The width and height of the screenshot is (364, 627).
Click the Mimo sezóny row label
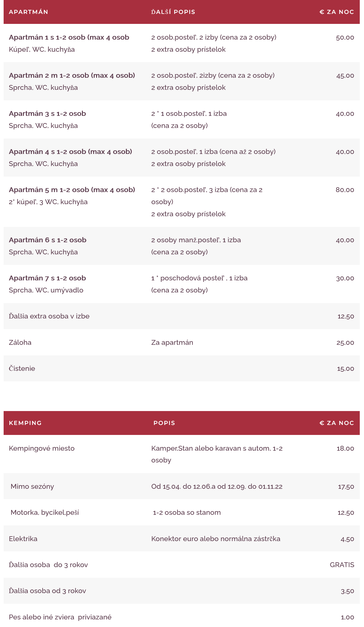32,487
